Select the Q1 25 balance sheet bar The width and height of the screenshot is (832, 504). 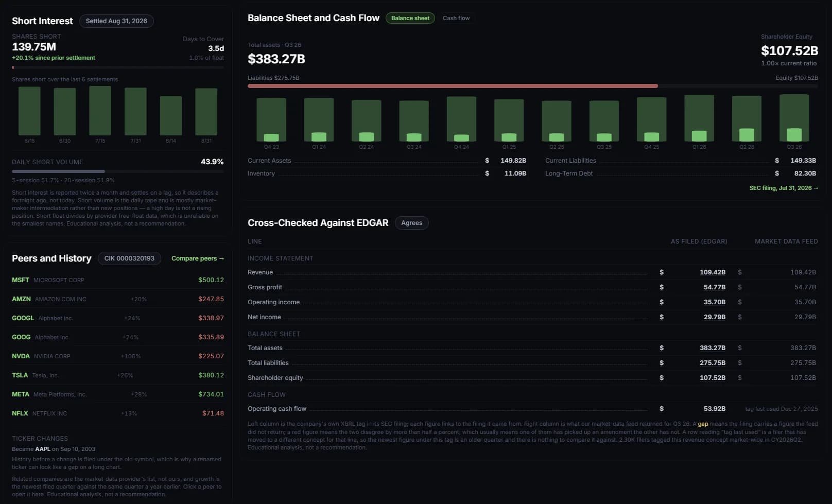(x=509, y=120)
